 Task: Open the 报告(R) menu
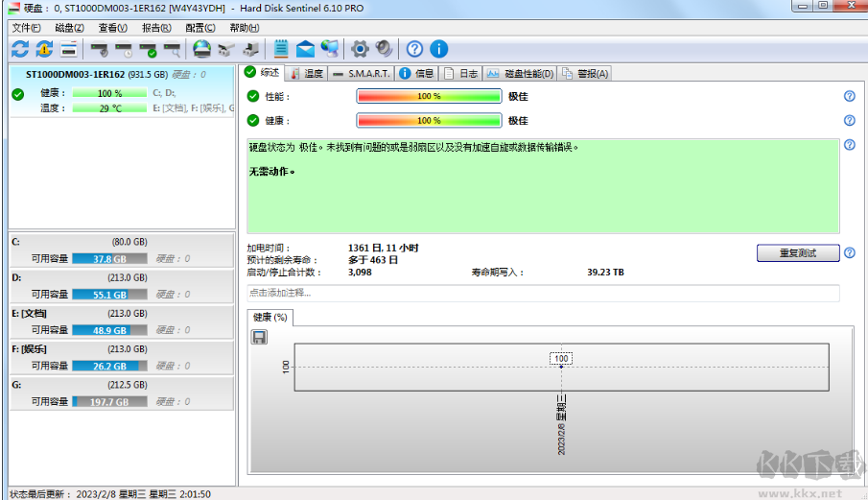tap(156, 28)
